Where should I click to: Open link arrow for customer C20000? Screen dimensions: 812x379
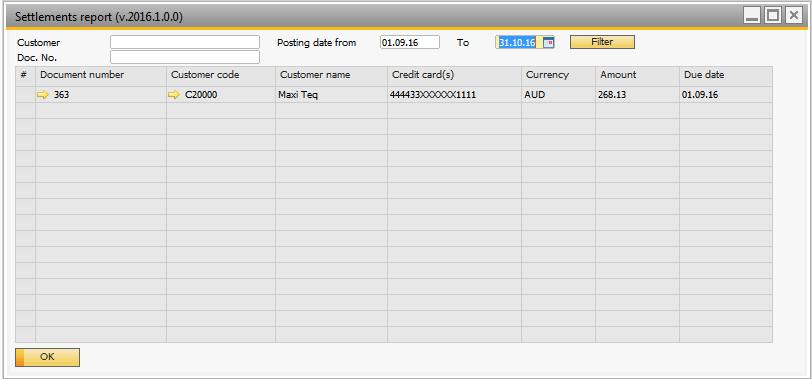pyautogui.click(x=173, y=95)
